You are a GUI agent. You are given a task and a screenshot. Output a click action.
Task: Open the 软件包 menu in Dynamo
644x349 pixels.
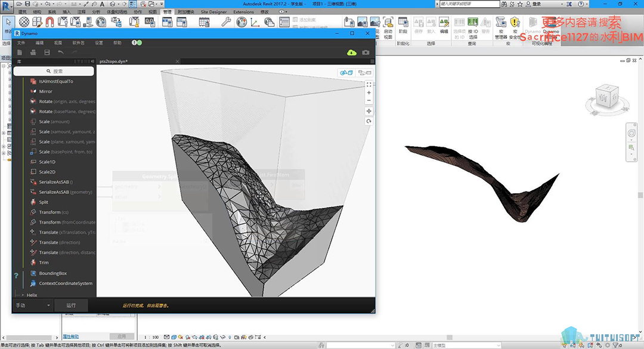(x=79, y=43)
